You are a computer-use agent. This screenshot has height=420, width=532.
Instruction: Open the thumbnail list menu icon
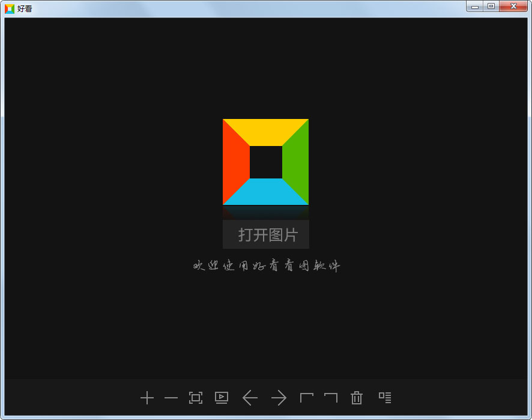pos(385,398)
